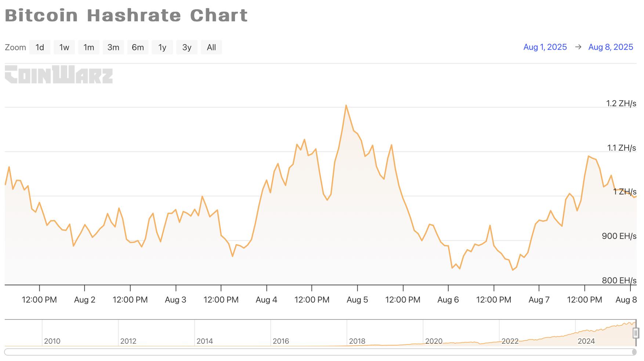Viewport: 644px width, 361px height.
Task: Click the CoinWarz watermark logo
Action: pos(59,75)
